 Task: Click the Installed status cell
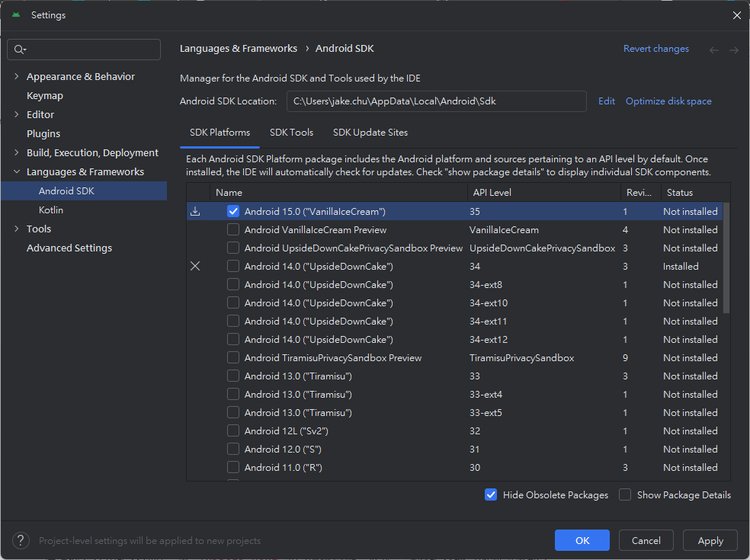(680, 267)
